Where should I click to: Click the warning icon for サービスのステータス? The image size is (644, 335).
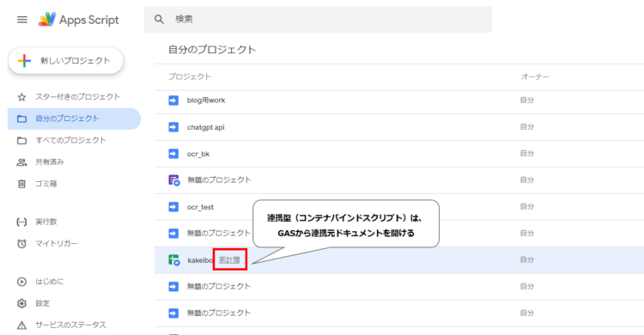[x=21, y=326]
